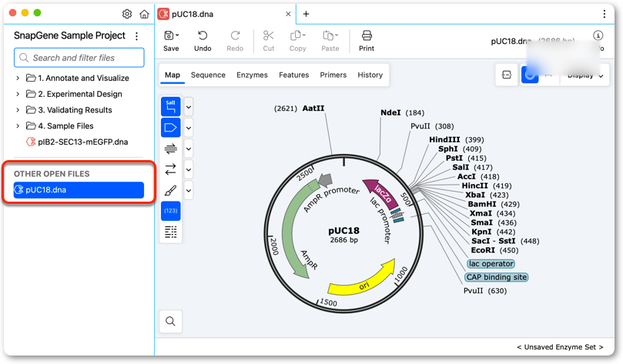Select the gray AmpR promoter arrow
The image size is (623, 364).
[326, 180]
